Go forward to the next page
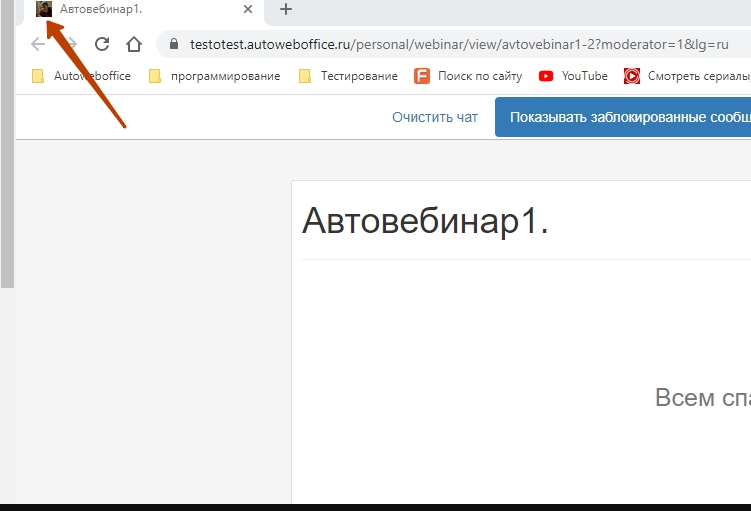 (69, 44)
